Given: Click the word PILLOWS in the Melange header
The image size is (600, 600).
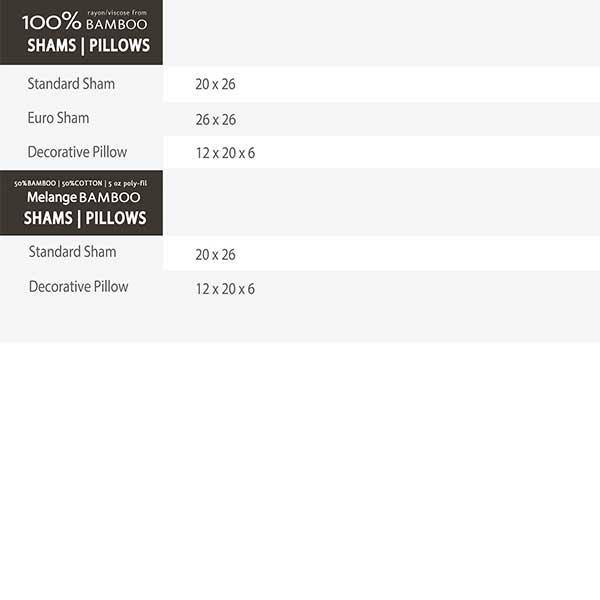Looking at the screenshot, I should point(116,218).
